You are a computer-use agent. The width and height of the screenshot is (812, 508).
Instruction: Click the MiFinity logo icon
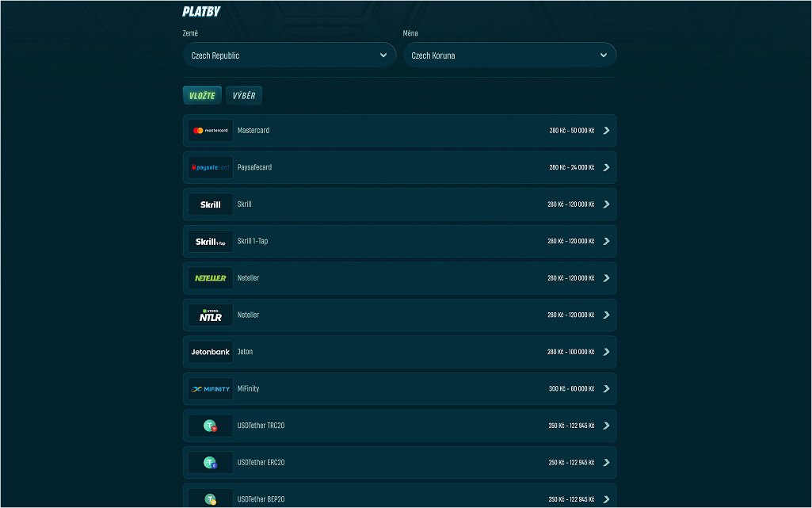pyautogui.click(x=210, y=389)
